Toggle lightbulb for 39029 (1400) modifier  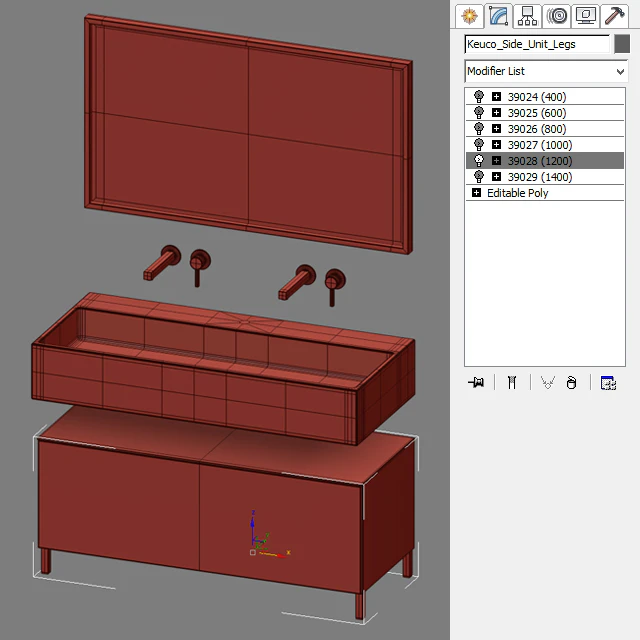pos(479,177)
